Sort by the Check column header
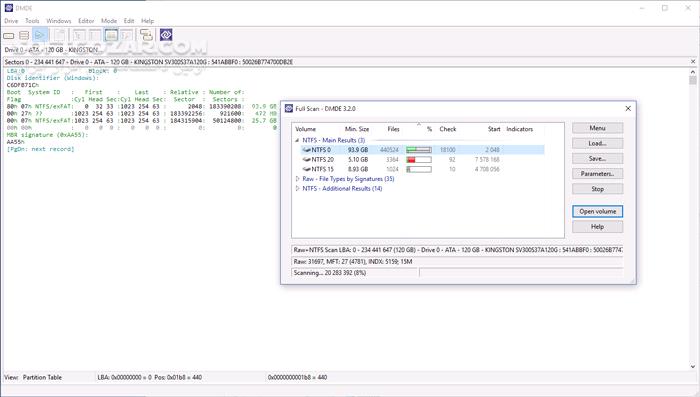The height and width of the screenshot is (397, 700). coord(448,129)
